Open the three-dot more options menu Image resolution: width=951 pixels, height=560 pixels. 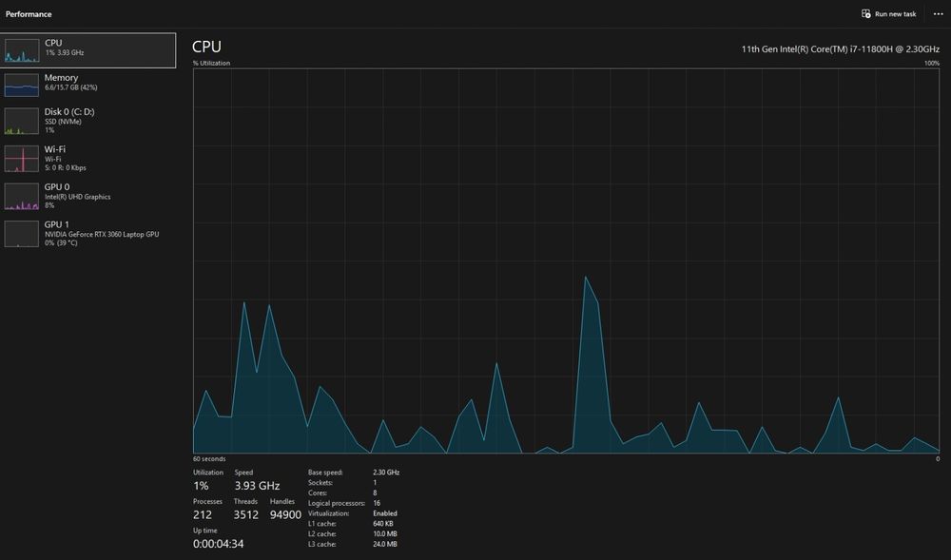[938, 14]
